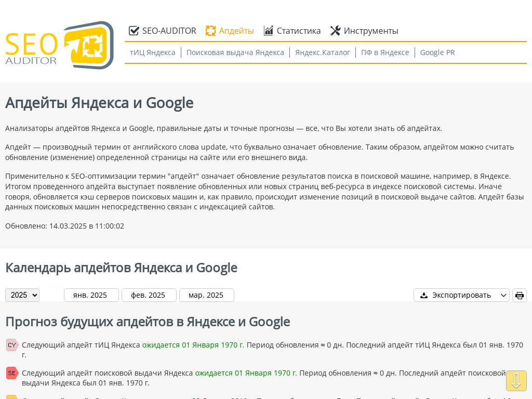
Task: Click the orange arrows icon beside Апдейты
Action: (210, 31)
